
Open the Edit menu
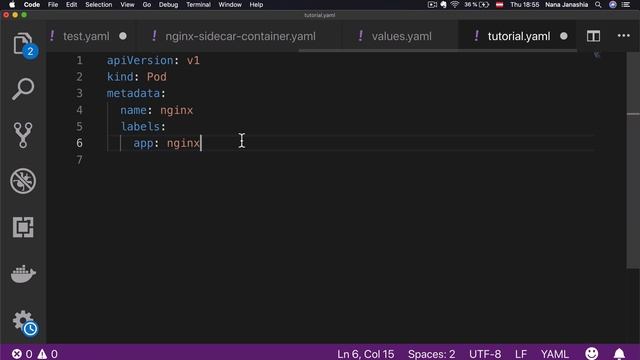click(71, 4)
